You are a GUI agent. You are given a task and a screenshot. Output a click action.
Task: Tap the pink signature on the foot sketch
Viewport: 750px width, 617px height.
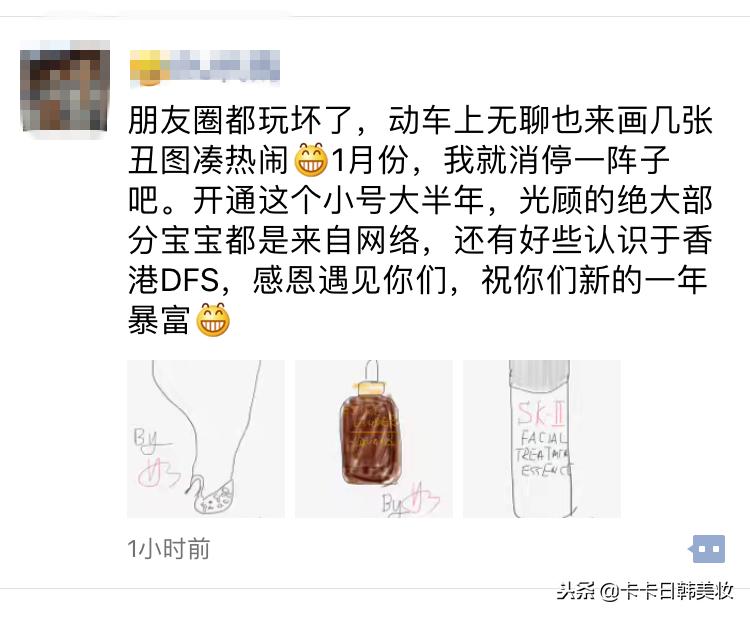(159, 474)
